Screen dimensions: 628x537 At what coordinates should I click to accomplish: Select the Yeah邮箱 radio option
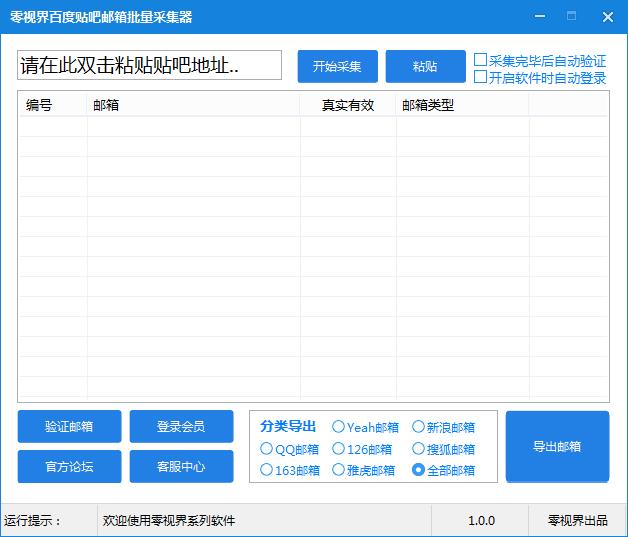[x=339, y=427]
